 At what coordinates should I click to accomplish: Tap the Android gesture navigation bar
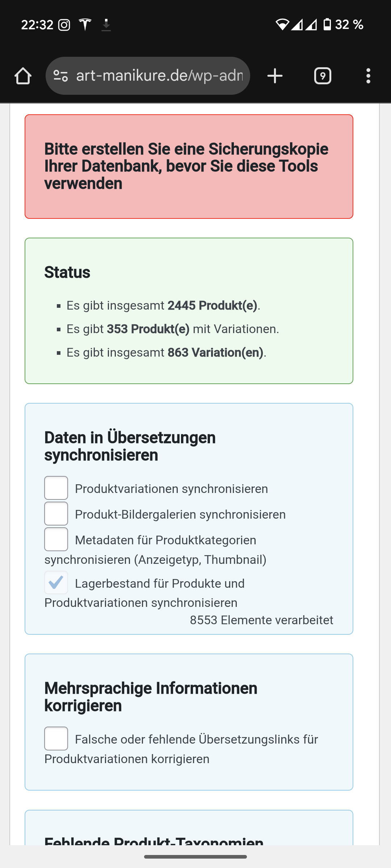coord(195,857)
